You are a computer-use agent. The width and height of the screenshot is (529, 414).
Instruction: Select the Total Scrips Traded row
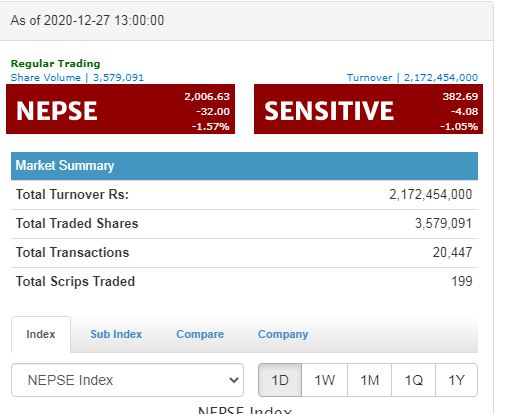[x=245, y=282]
